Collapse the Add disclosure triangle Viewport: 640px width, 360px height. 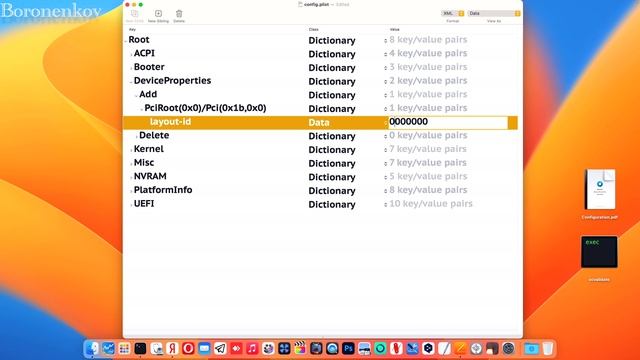pos(136,96)
